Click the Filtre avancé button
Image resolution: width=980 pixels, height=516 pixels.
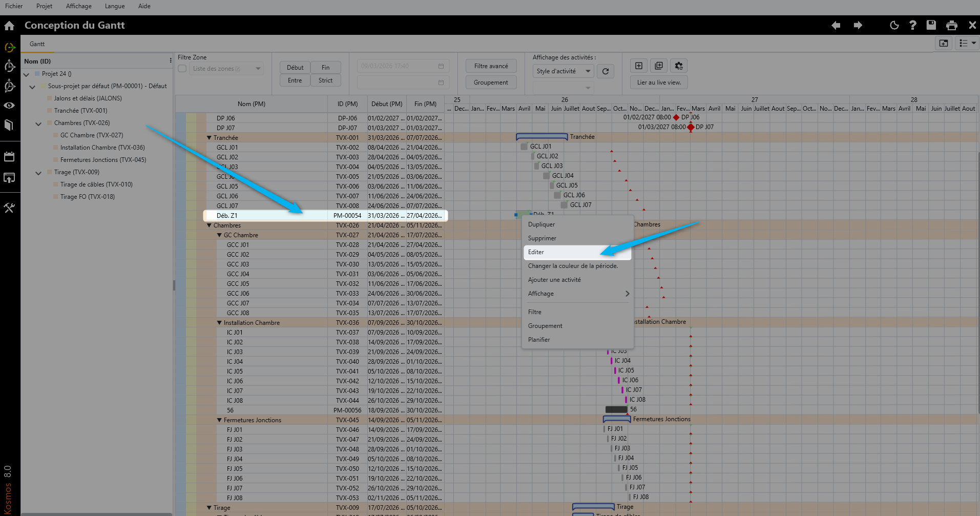pos(491,66)
